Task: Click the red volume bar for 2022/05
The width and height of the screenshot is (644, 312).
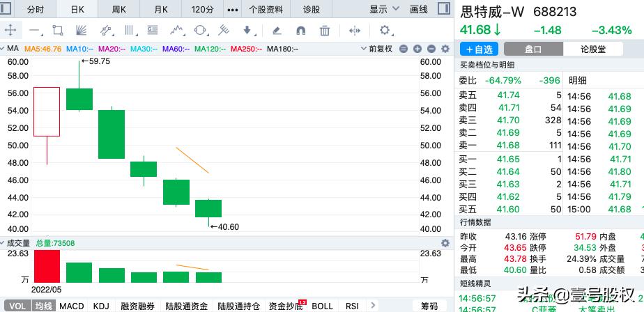Action: (47, 266)
